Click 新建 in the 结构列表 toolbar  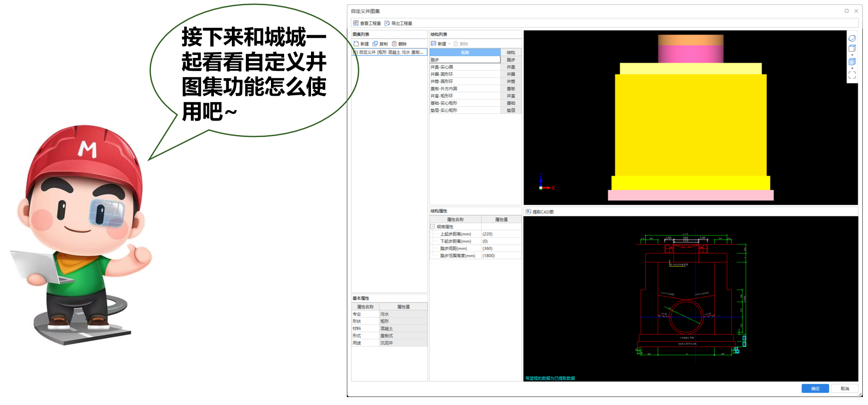click(439, 44)
